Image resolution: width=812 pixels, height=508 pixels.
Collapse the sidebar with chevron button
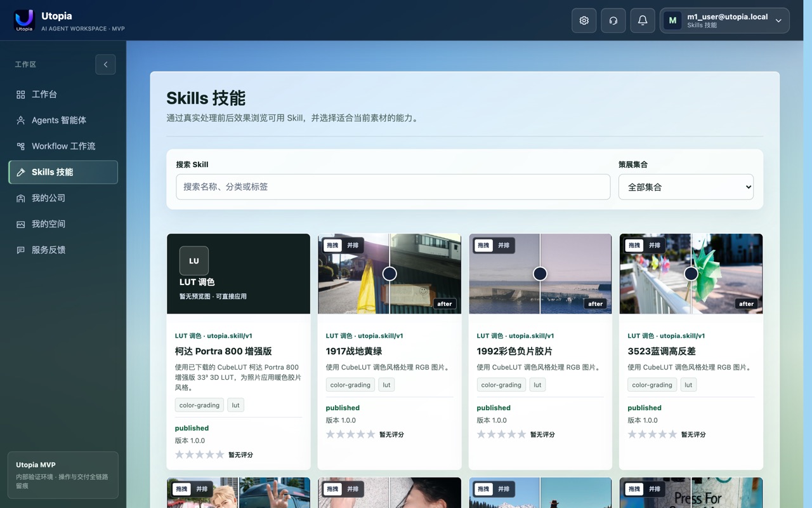[105, 64]
